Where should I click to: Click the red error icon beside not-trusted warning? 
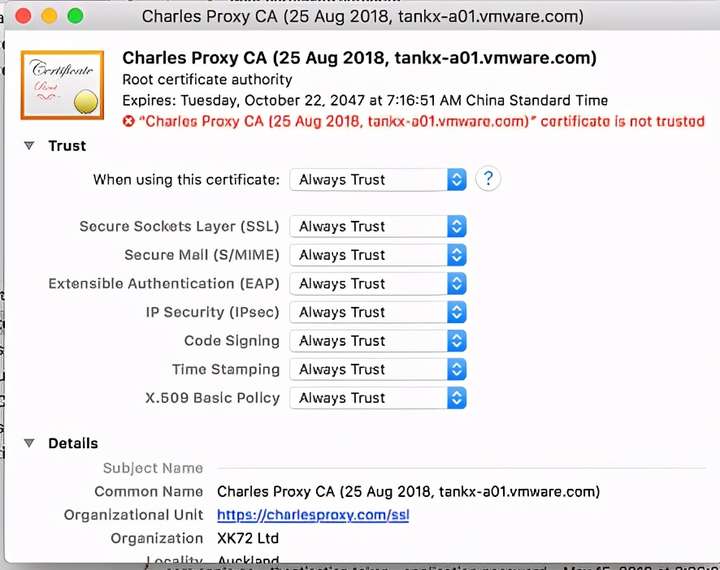point(129,121)
